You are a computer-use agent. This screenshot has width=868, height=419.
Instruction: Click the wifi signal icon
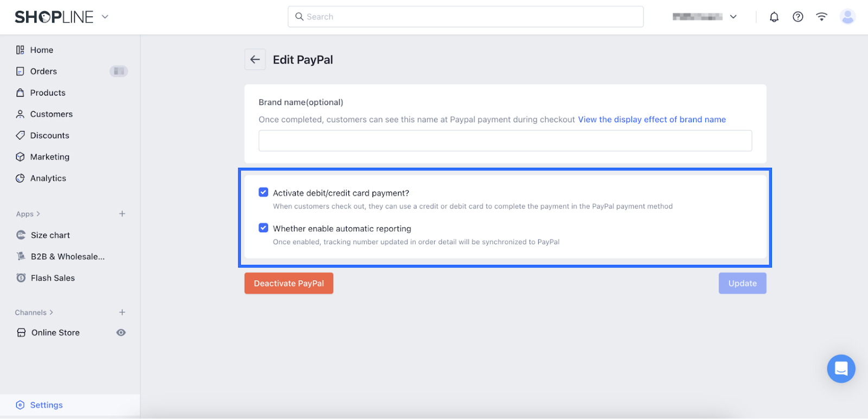(x=822, y=17)
